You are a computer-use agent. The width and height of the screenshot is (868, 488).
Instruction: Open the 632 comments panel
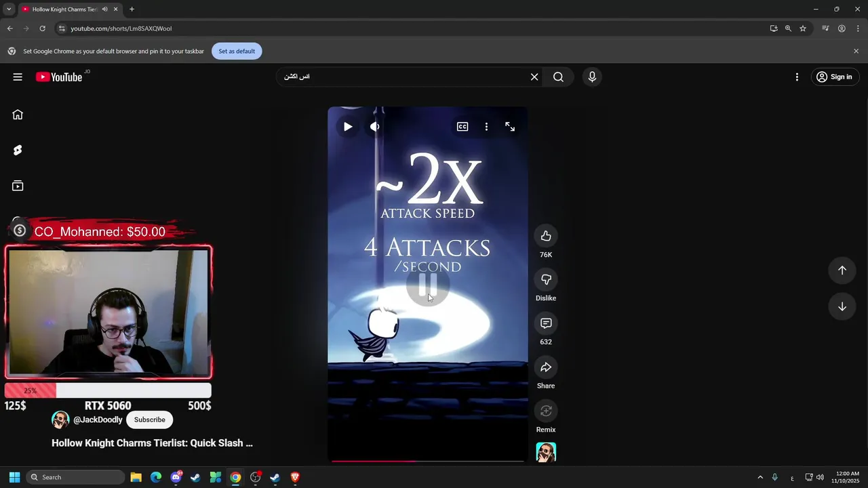546,323
